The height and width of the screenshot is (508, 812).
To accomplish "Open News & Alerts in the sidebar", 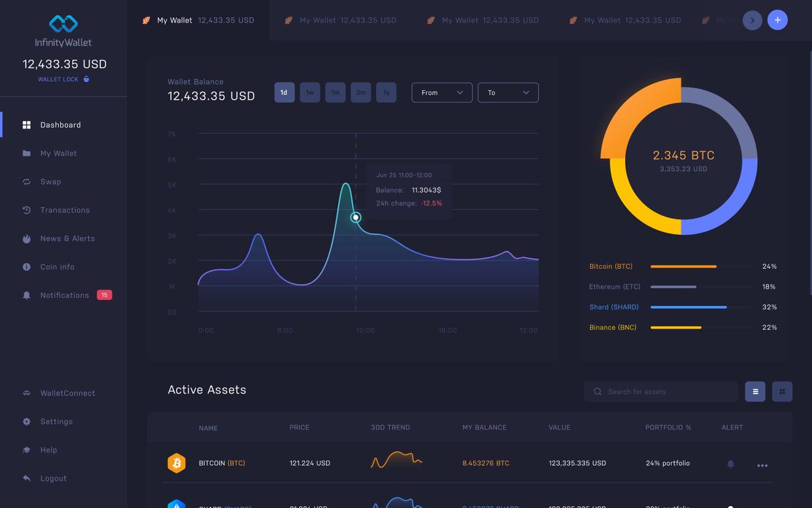I will [x=68, y=238].
